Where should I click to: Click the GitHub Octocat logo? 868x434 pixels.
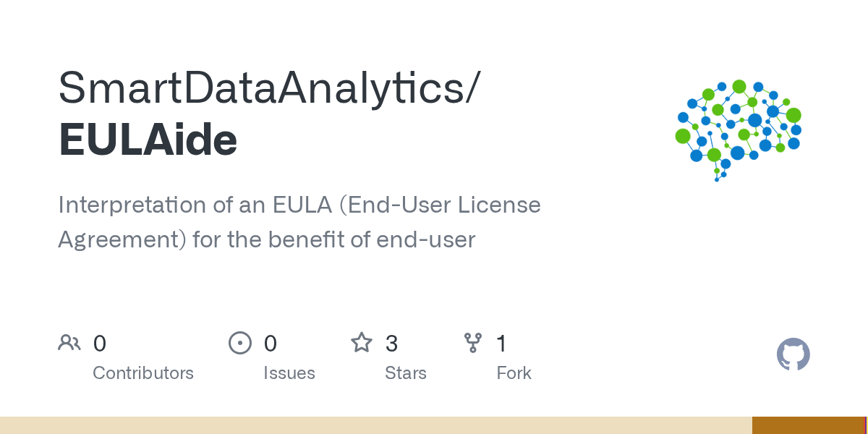point(793,354)
